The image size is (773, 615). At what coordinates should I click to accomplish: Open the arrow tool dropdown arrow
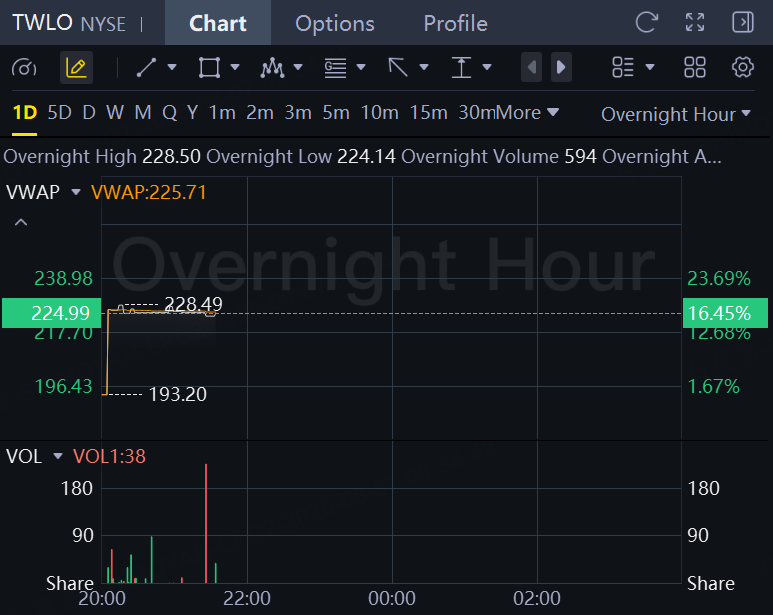[424, 67]
